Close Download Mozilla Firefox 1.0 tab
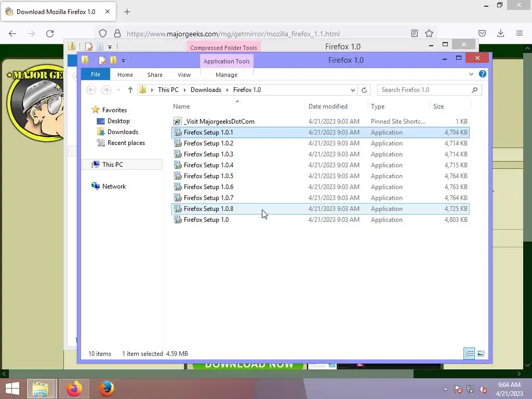The width and height of the screenshot is (532, 399). pyautogui.click(x=108, y=11)
